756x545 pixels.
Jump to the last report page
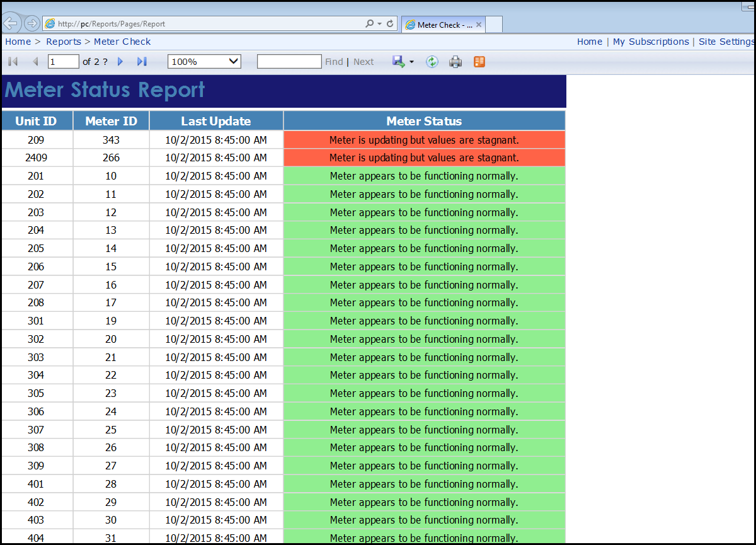142,62
